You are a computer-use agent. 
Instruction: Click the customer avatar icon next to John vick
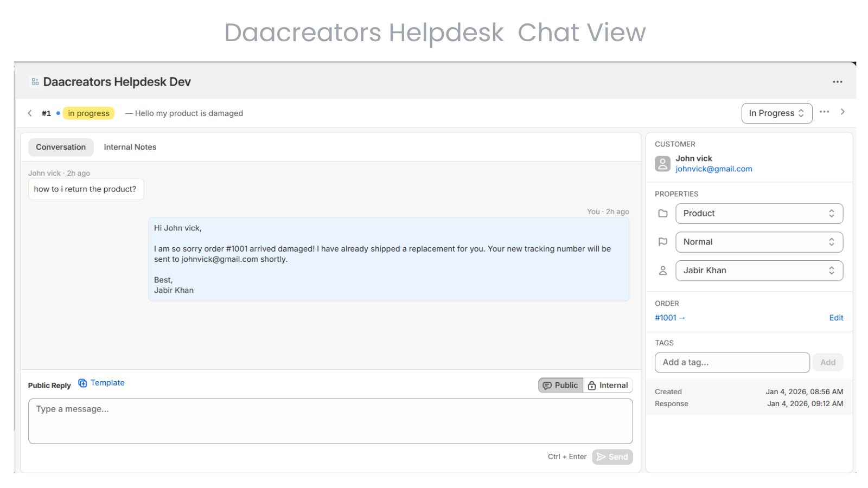point(662,164)
